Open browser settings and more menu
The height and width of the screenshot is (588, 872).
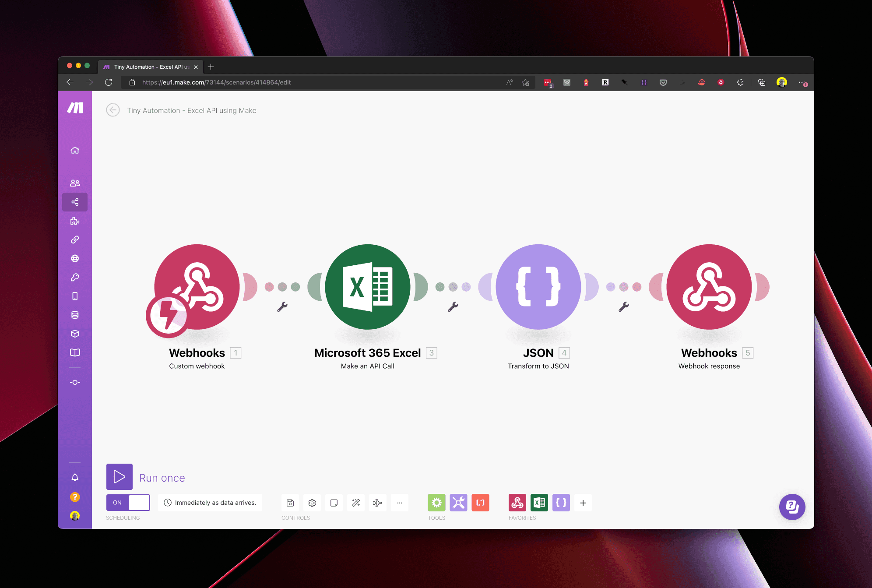(x=802, y=82)
